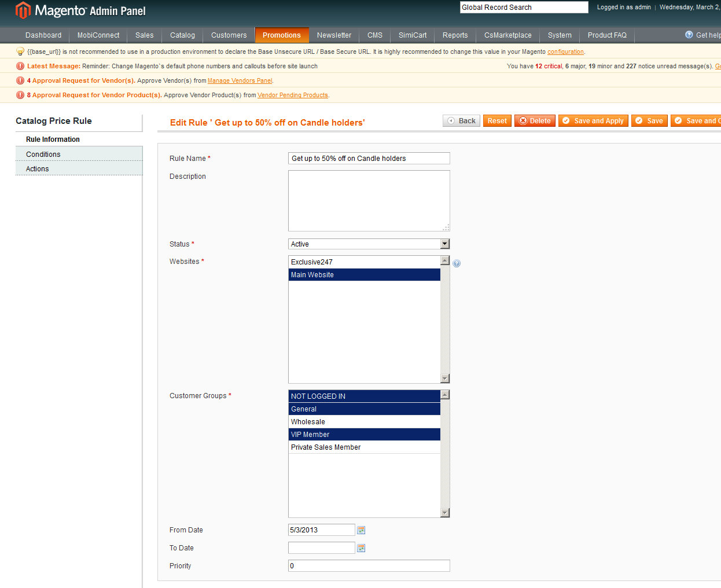721x588 pixels.
Task: Select Wholesale customer group
Action: (x=365, y=422)
